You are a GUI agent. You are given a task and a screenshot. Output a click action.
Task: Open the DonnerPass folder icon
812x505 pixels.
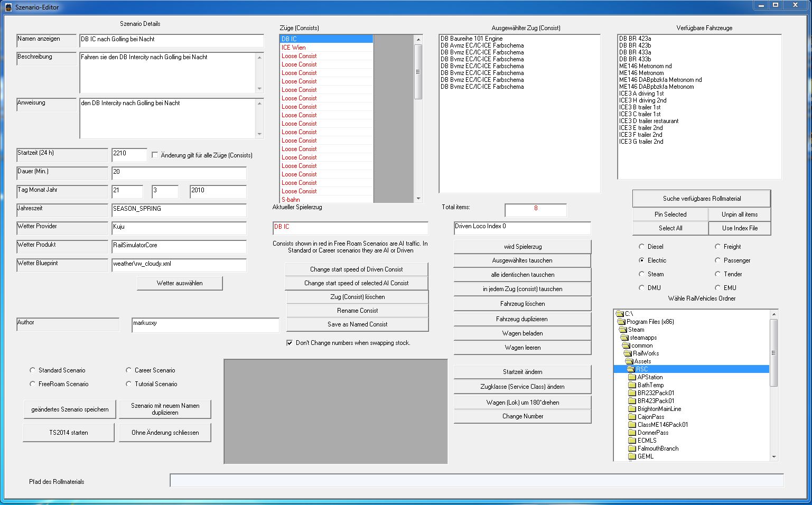click(632, 433)
